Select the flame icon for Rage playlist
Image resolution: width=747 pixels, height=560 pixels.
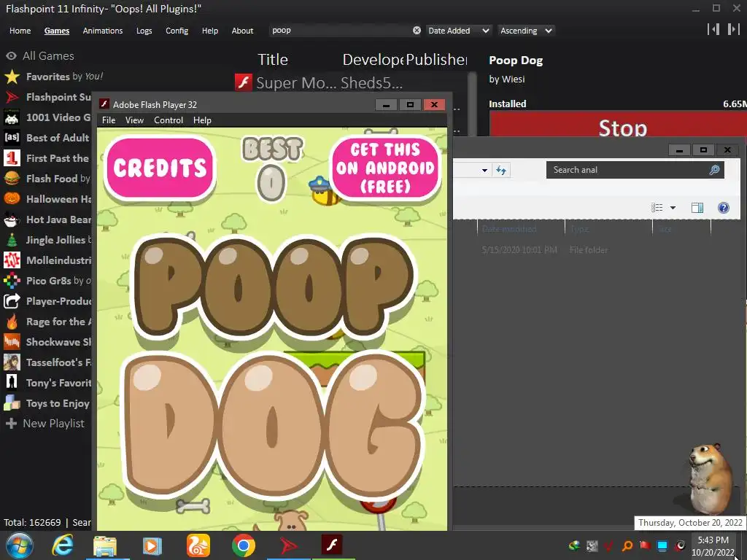pos(12,322)
